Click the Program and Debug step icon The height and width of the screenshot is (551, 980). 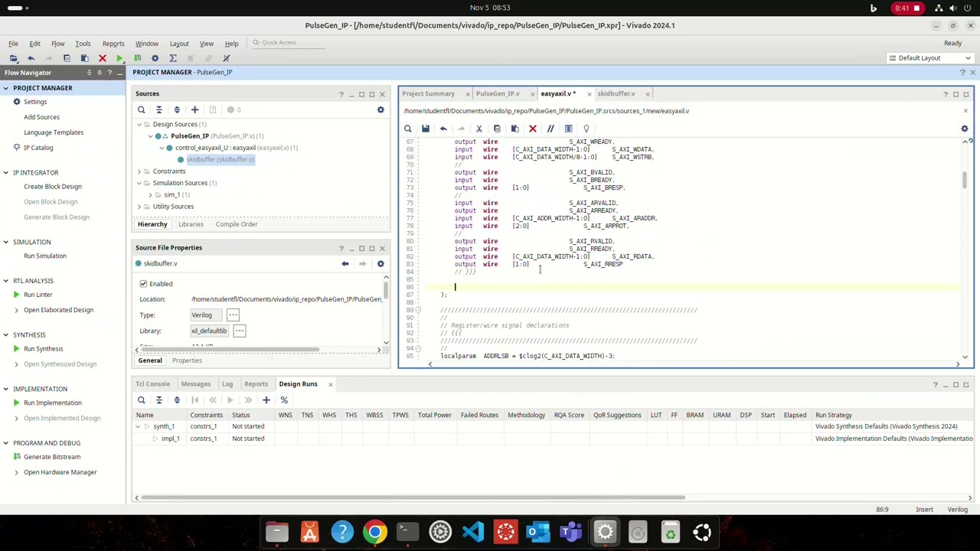point(137,58)
